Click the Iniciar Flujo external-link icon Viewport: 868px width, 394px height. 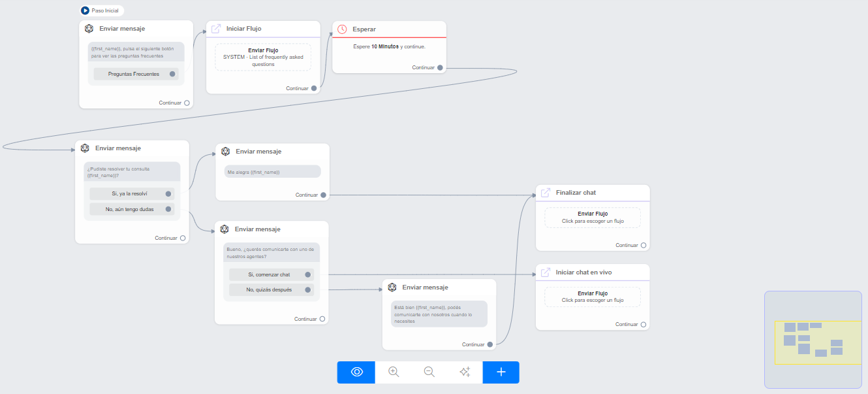pyautogui.click(x=216, y=29)
